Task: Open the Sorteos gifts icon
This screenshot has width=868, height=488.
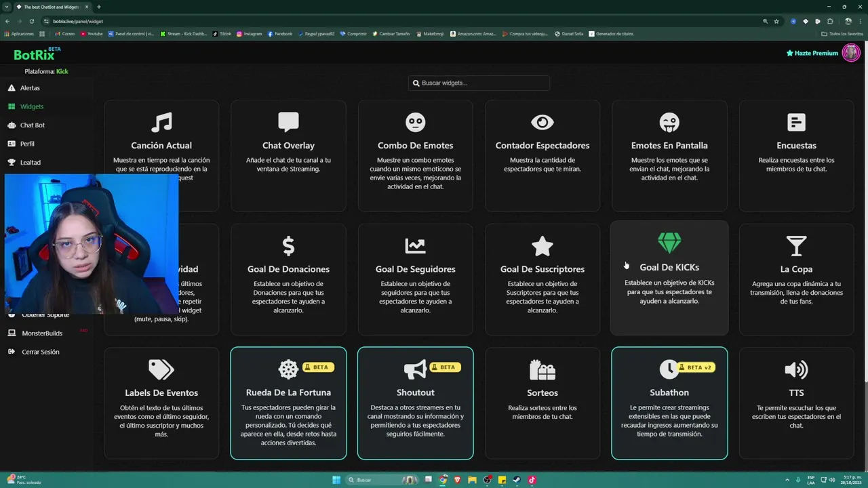Action: (542, 369)
